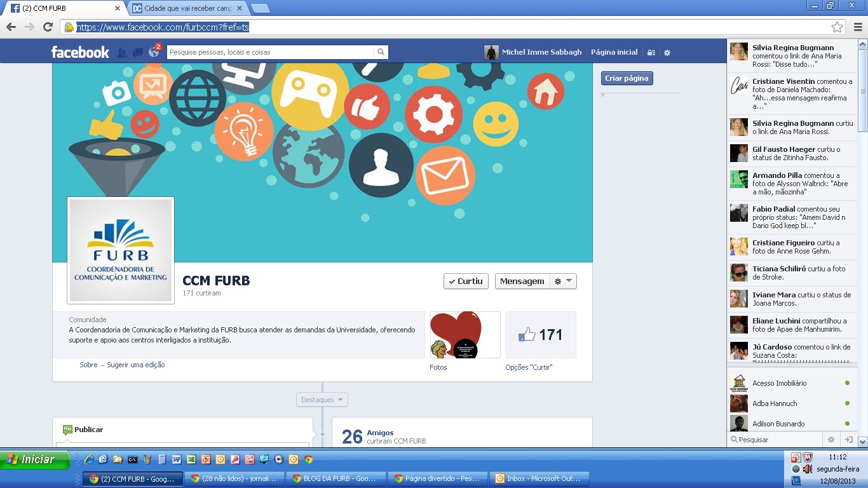Click the volume speaker icon in system tray

click(x=808, y=469)
